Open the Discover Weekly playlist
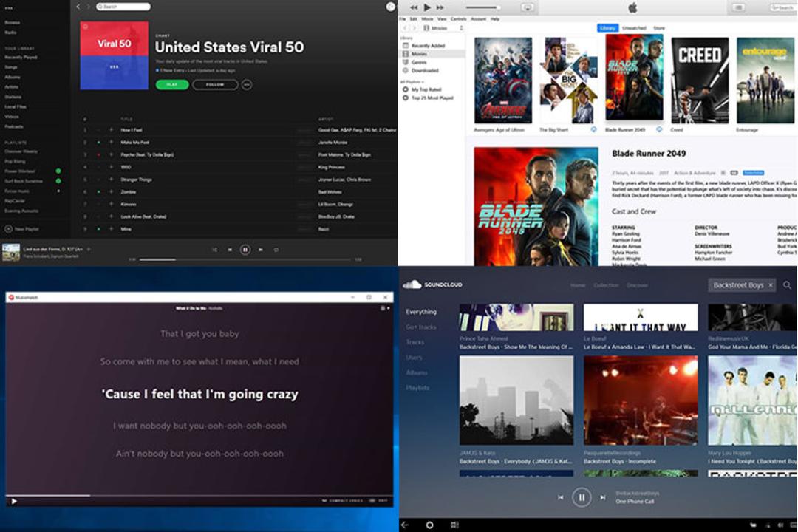This screenshot has height=532, width=798. (x=21, y=151)
